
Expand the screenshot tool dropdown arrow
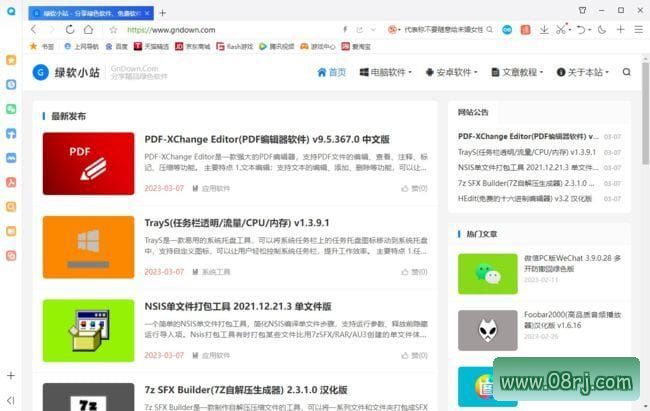[570, 30]
